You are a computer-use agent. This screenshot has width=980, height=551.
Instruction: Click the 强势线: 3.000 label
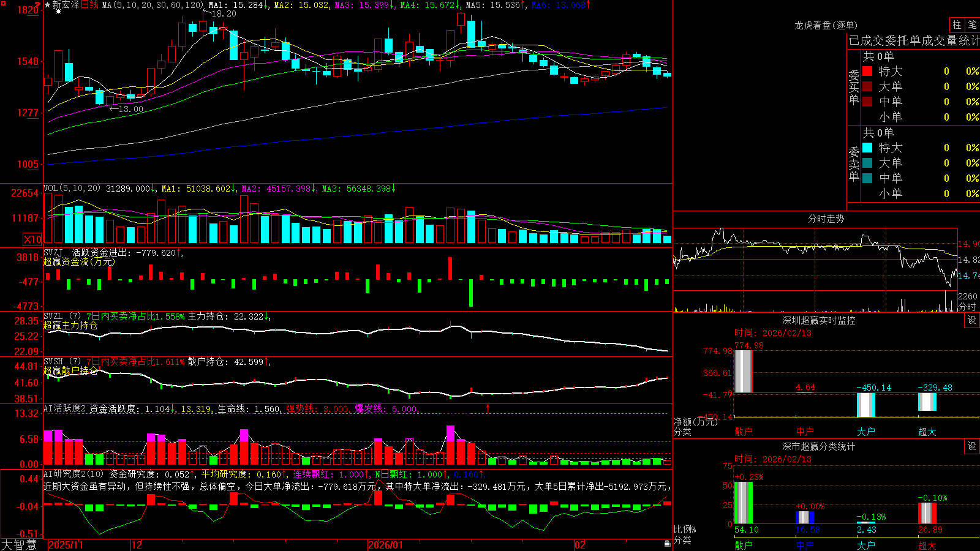(x=318, y=409)
